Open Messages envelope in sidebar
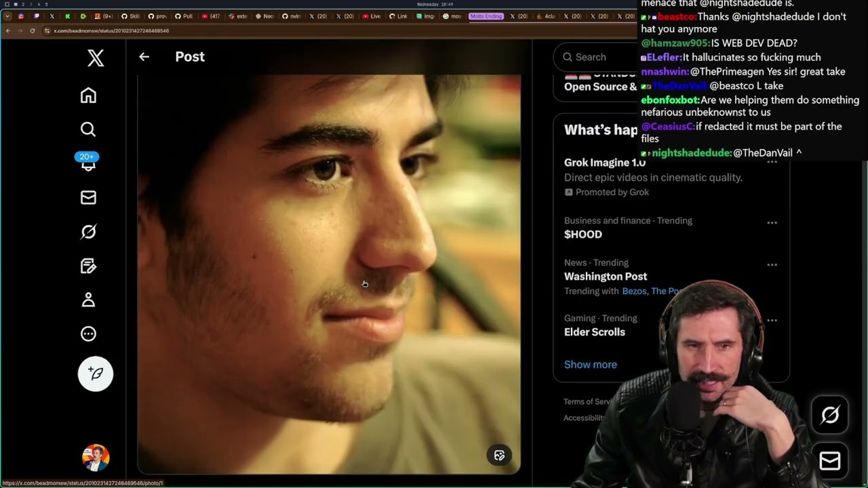 (88, 197)
